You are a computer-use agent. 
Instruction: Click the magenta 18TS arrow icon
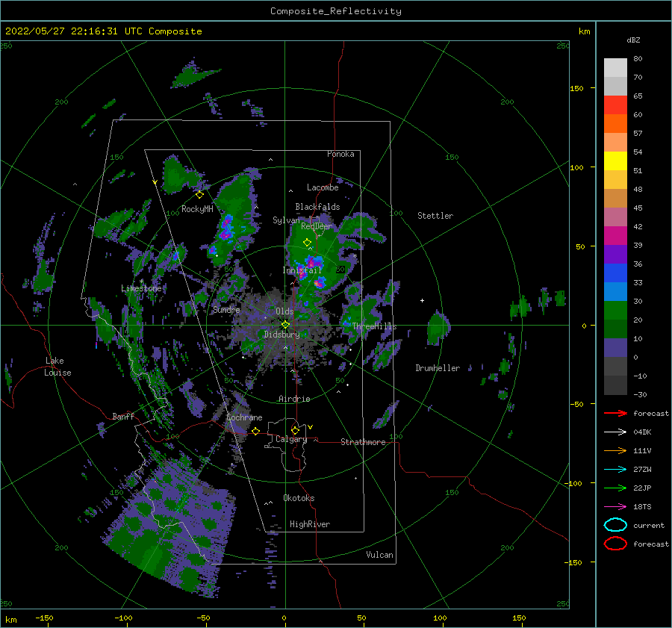coord(615,507)
